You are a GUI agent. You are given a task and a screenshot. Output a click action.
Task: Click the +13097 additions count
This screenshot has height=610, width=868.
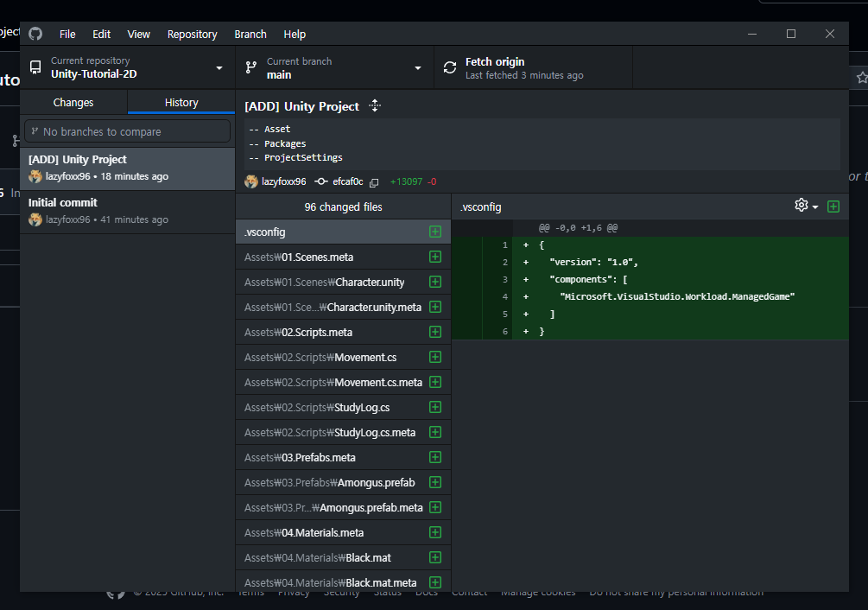pyautogui.click(x=406, y=181)
